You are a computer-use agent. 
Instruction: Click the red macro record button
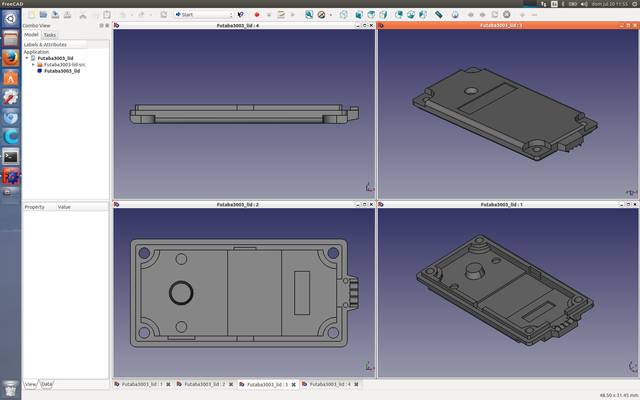pos(257,15)
